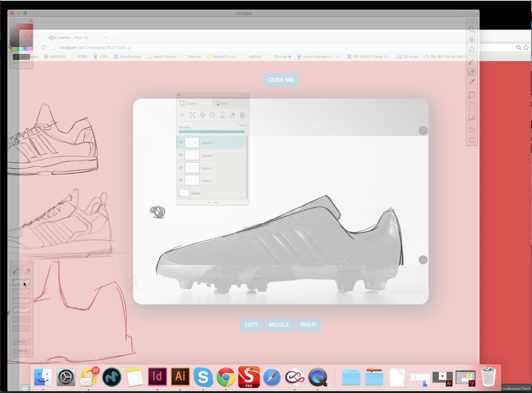Click the RIGHT button

[308, 325]
